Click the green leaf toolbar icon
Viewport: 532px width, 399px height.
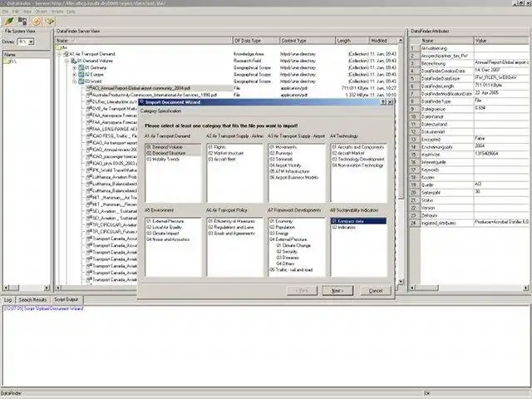click(x=9, y=22)
